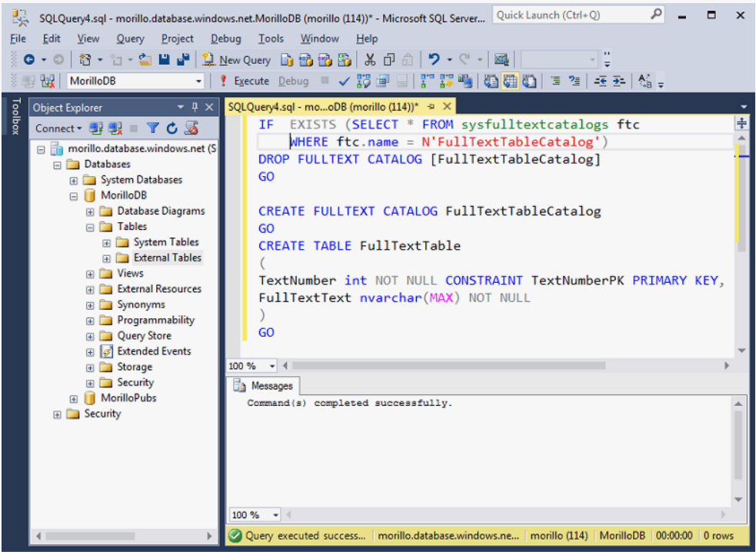Close the SQLQuery4.sql tab
The height and width of the screenshot is (552, 756).
point(448,107)
